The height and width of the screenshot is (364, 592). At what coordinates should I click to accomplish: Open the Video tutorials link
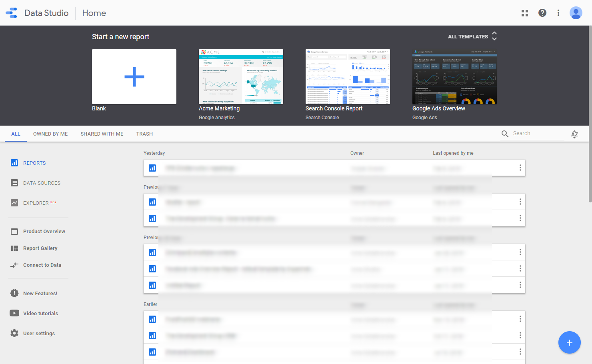(40, 314)
